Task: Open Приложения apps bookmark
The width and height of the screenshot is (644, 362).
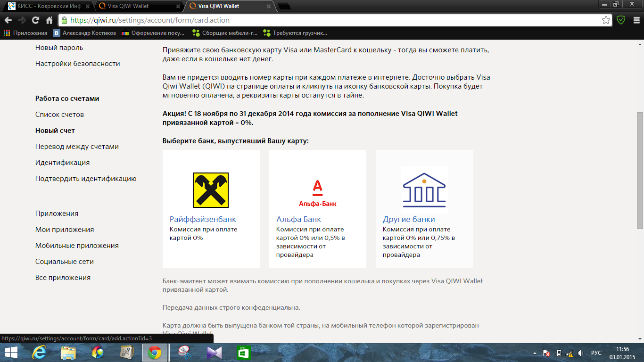Action: 25,33
